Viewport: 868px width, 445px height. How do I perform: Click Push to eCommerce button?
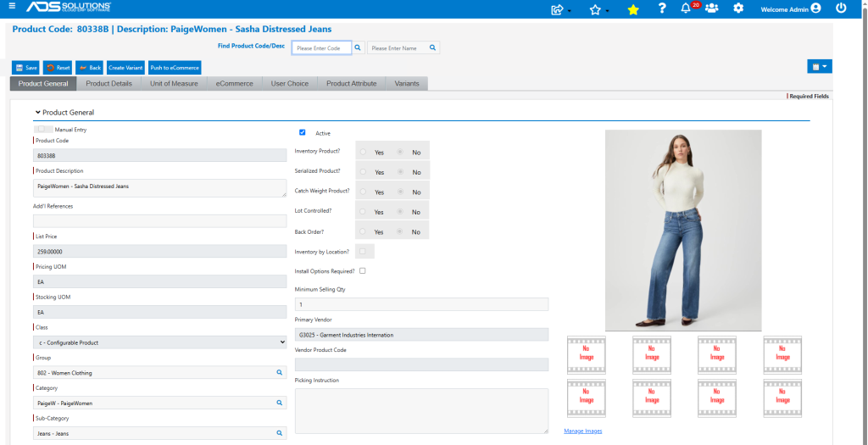tap(175, 68)
